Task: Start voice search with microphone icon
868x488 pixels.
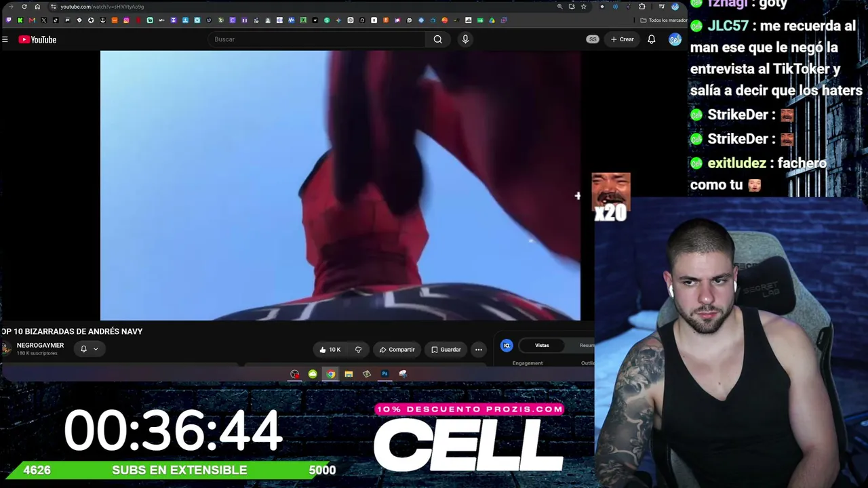Action: [465, 39]
